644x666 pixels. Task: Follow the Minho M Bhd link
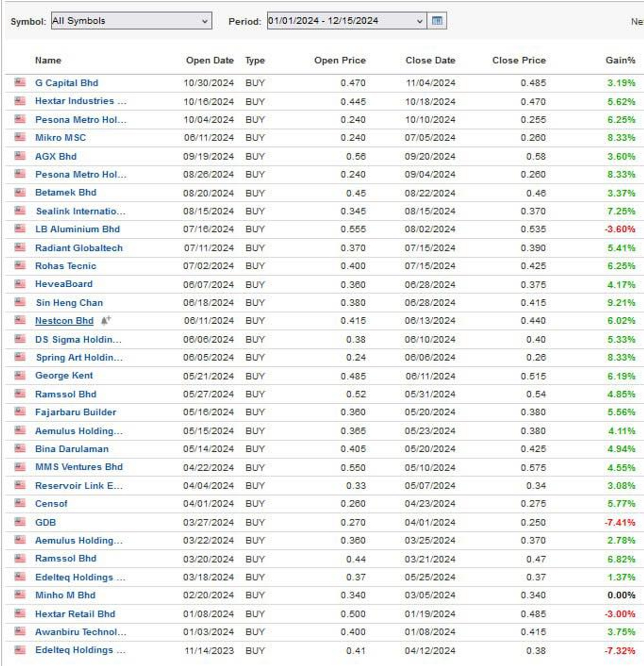point(65,595)
